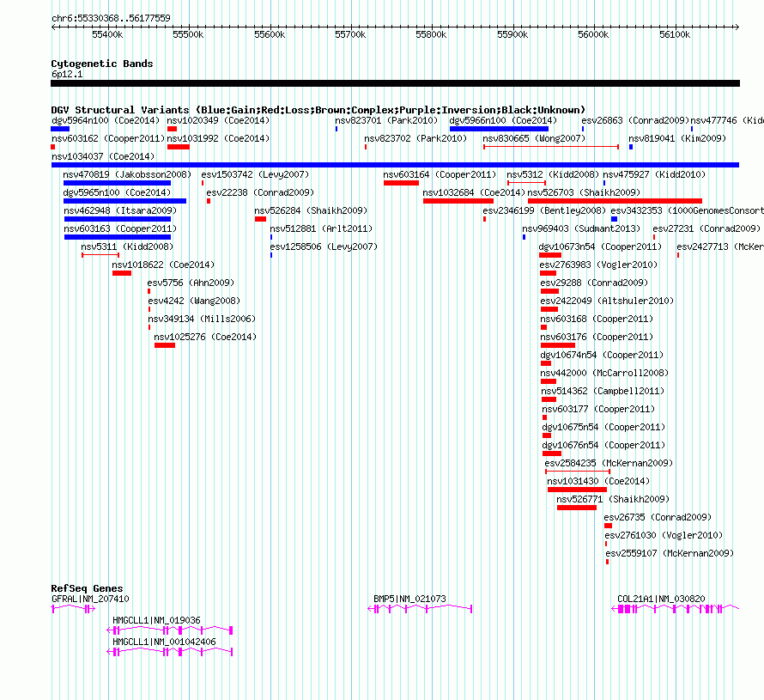Open the dgv5964n100 (Coe2014) variant
This screenshot has width=764, height=700.
click(106, 120)
